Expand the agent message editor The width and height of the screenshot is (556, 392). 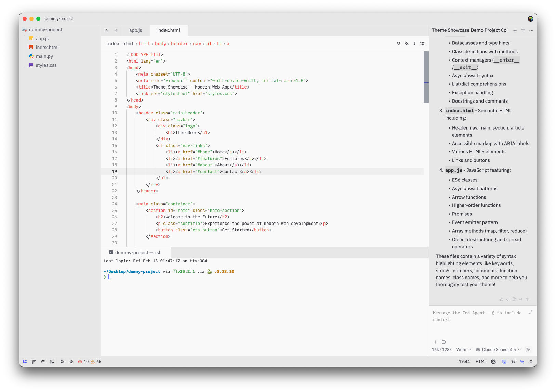coord(531,312)
